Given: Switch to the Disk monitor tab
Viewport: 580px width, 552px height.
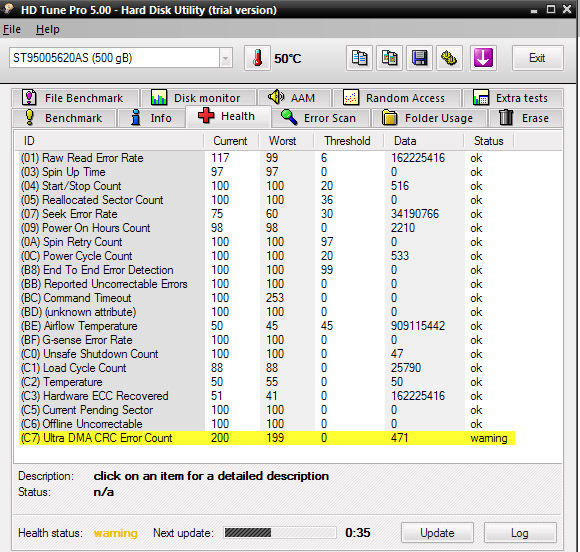Looking at the screenshot, I should click(198, 98).
